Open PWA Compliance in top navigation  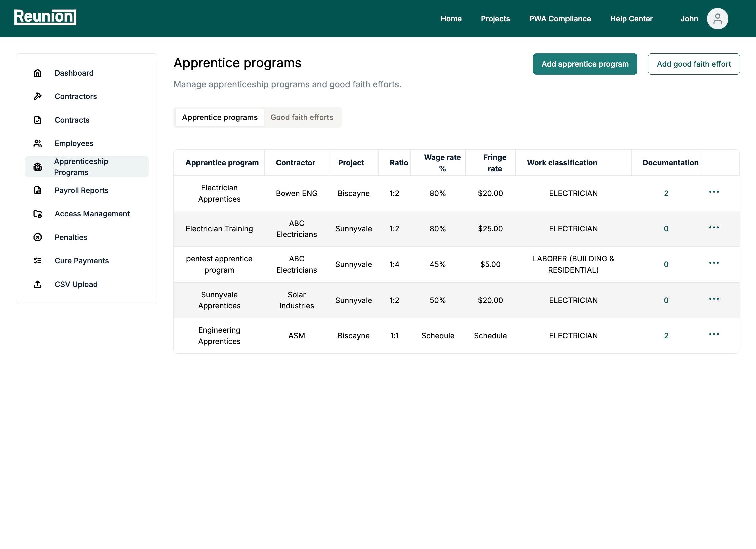pyautogui.click(x=560, y=19)
